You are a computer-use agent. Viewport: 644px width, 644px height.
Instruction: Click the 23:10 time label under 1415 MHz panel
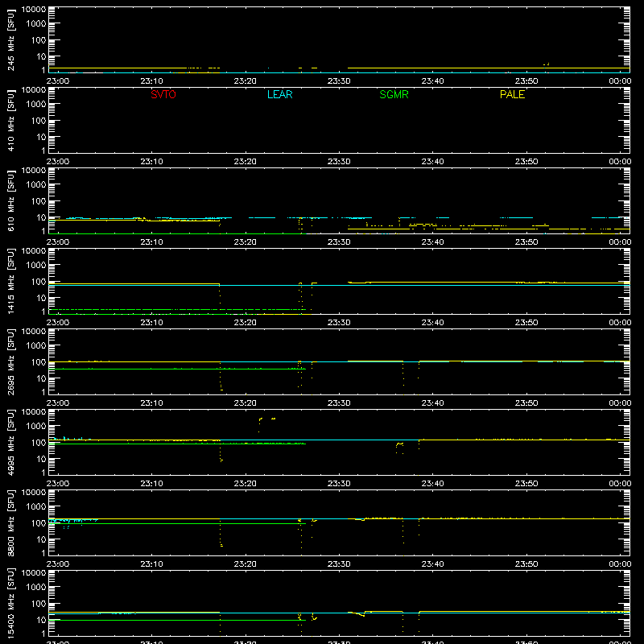(151, 323)
